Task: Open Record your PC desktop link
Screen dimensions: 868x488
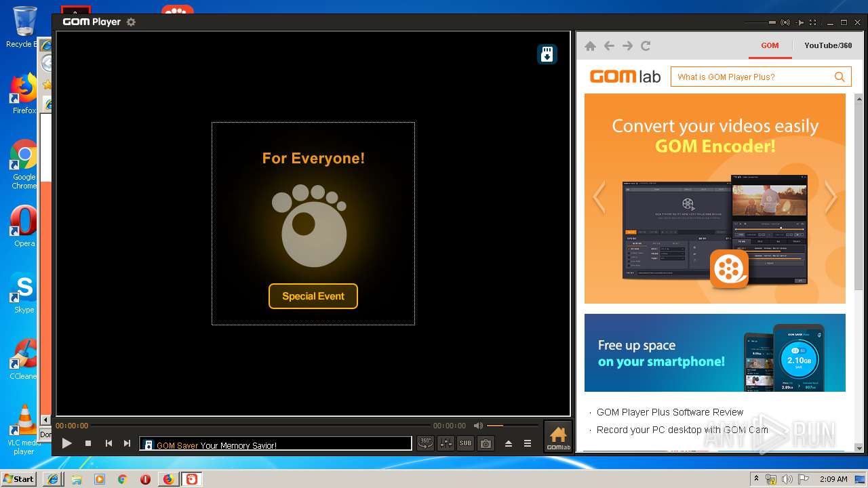Action: point(682,430)
